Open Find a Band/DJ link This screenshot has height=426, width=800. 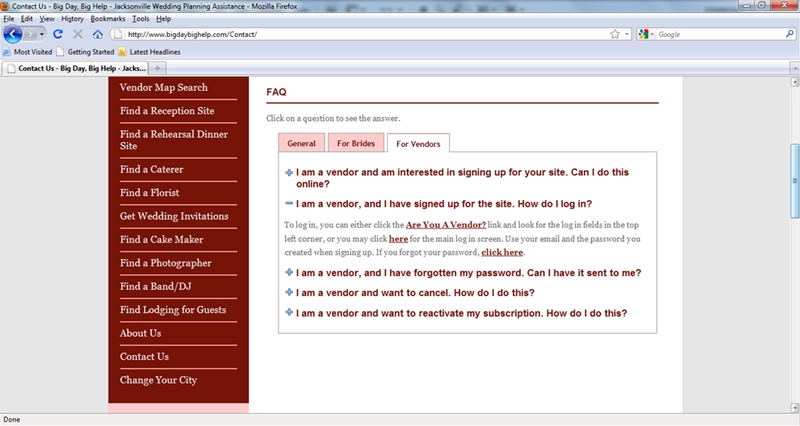pos(156,287)
